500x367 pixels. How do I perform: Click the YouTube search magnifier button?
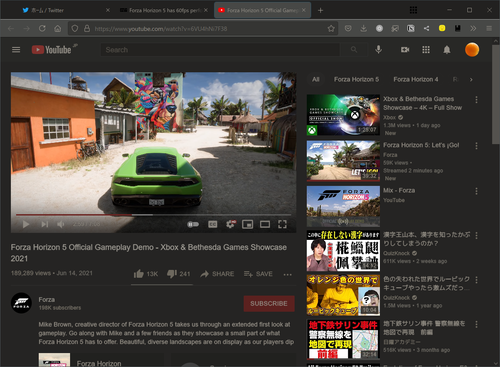(x=354, y=50)
